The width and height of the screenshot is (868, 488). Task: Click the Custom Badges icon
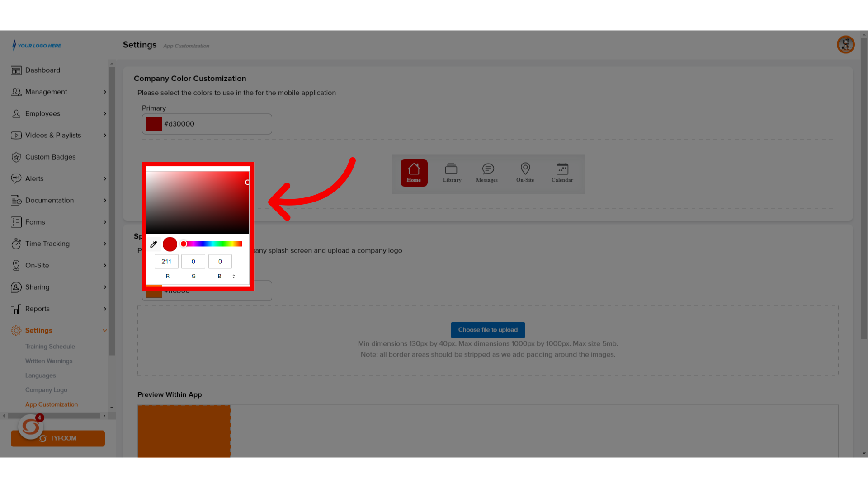click(x=16, y=157)
